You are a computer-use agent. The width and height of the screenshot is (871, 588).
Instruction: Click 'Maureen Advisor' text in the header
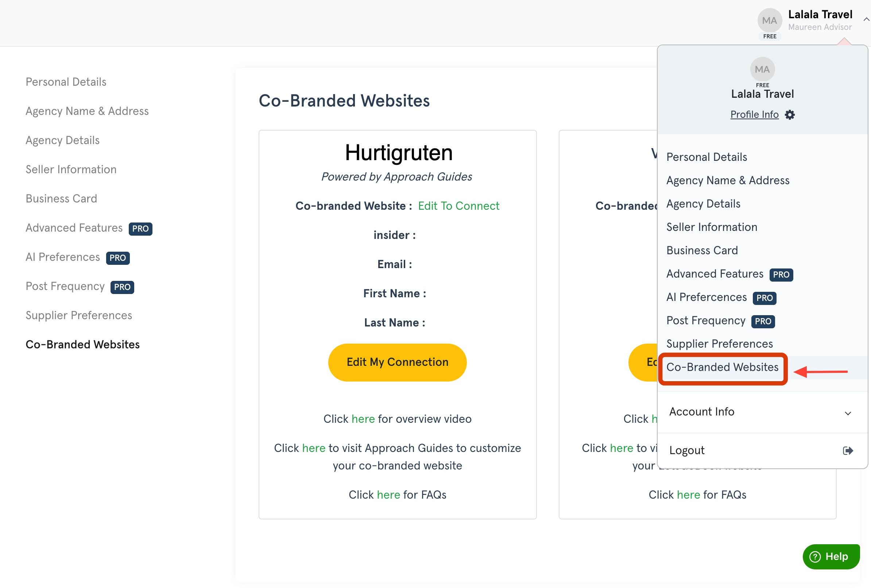820,27
